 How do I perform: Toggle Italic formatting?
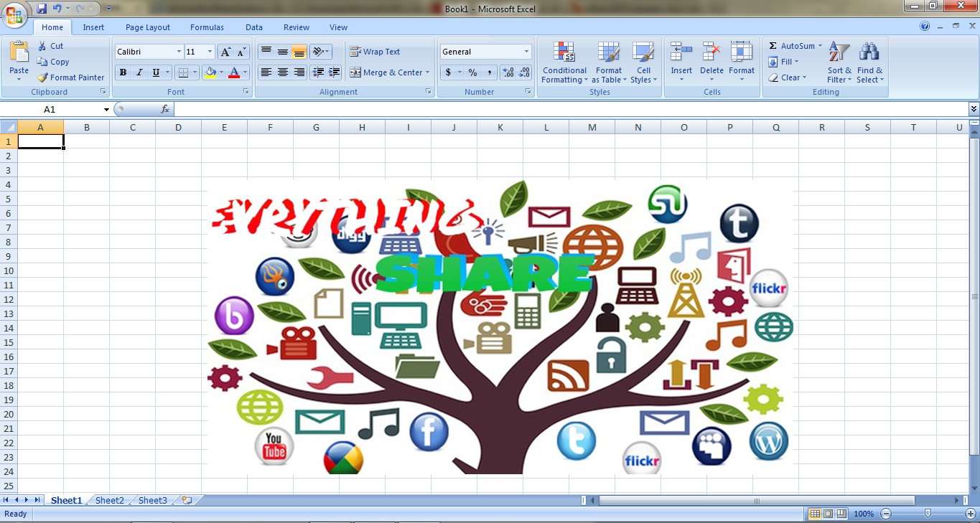[x=139, y=72]
